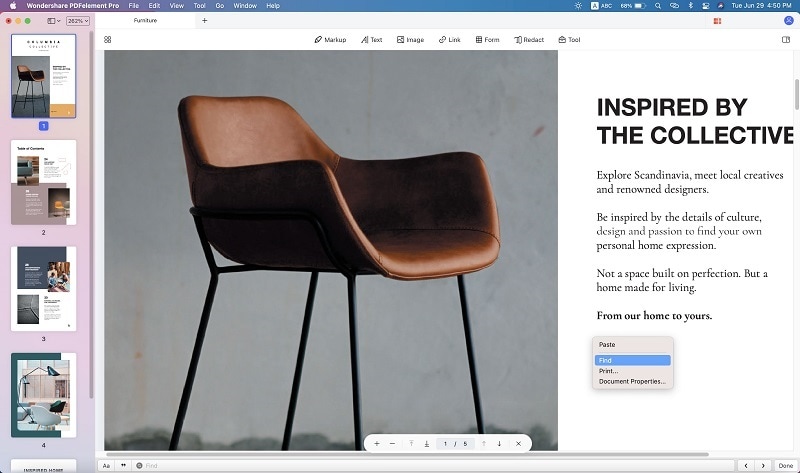This screenshot has height=473, width=800.
Task: Zoom out with floating bar minus icon
Action: [392, 443]
